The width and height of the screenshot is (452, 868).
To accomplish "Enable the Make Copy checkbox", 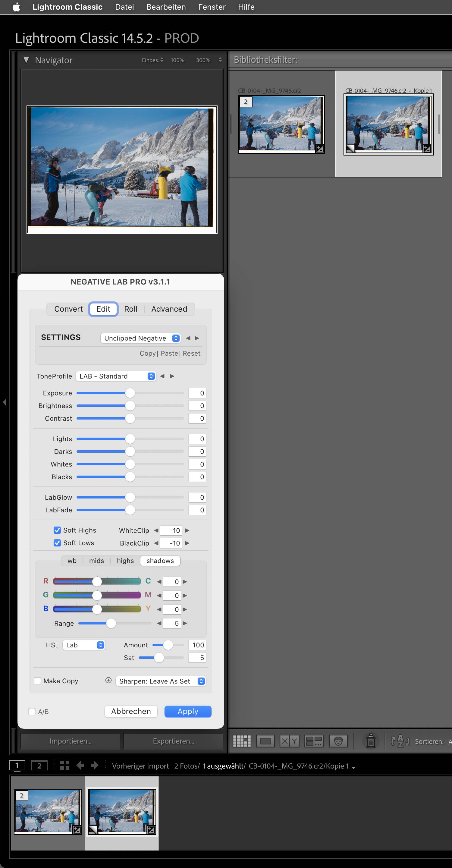I will pyautogui.click(x=37, y=681).
